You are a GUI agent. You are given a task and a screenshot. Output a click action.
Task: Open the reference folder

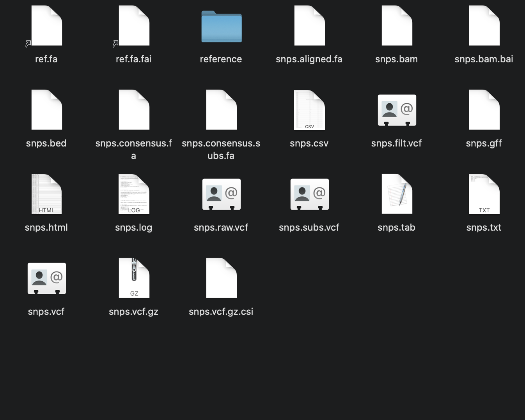tap(221, 27)
